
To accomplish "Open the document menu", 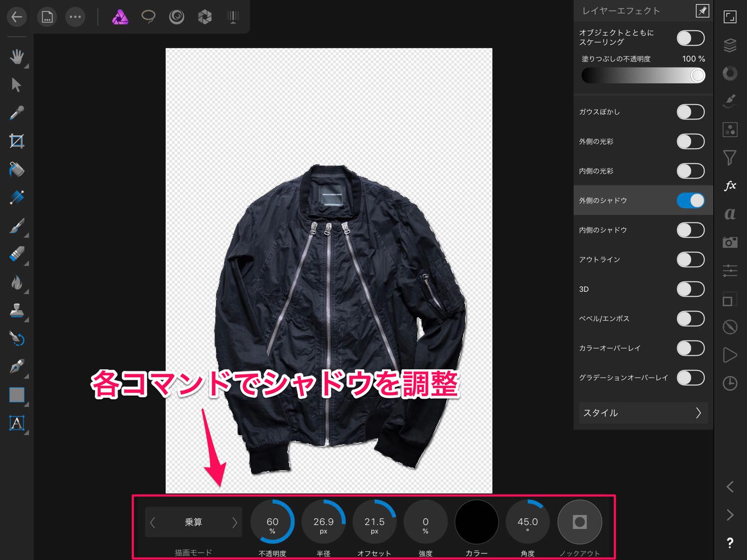I will [x=47, y=17].
